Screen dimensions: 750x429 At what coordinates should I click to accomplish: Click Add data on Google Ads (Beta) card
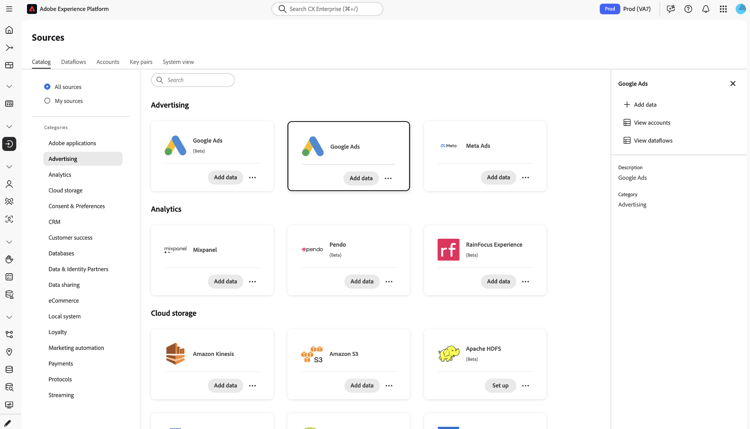(x=225, y=177)
